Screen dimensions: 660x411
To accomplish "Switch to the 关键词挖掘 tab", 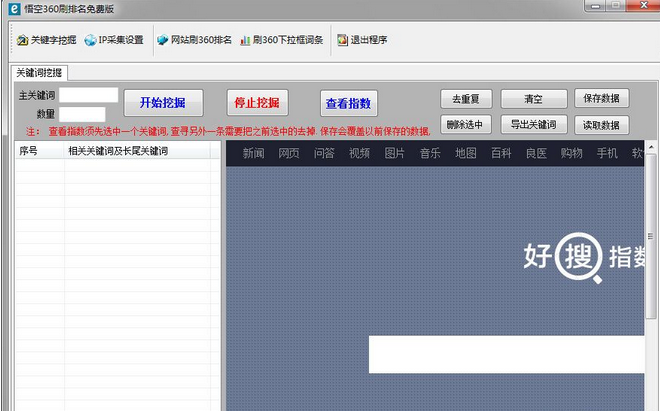I will 39,73.
